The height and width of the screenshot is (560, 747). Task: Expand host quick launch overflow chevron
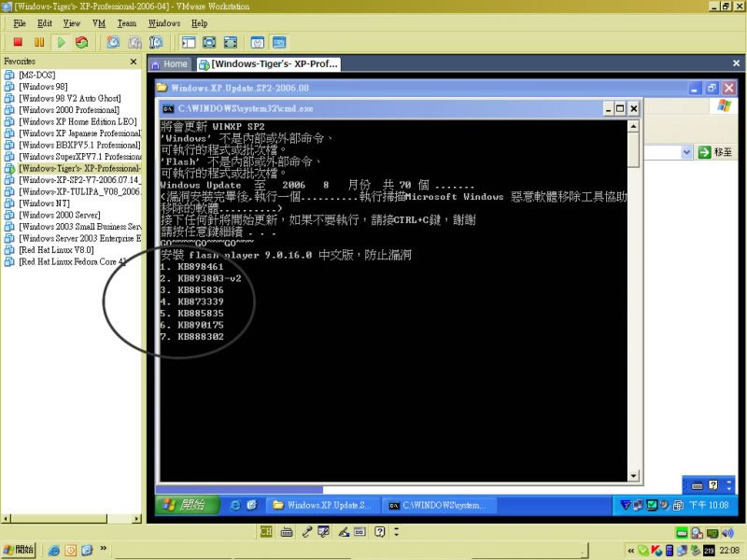point(104,549)
